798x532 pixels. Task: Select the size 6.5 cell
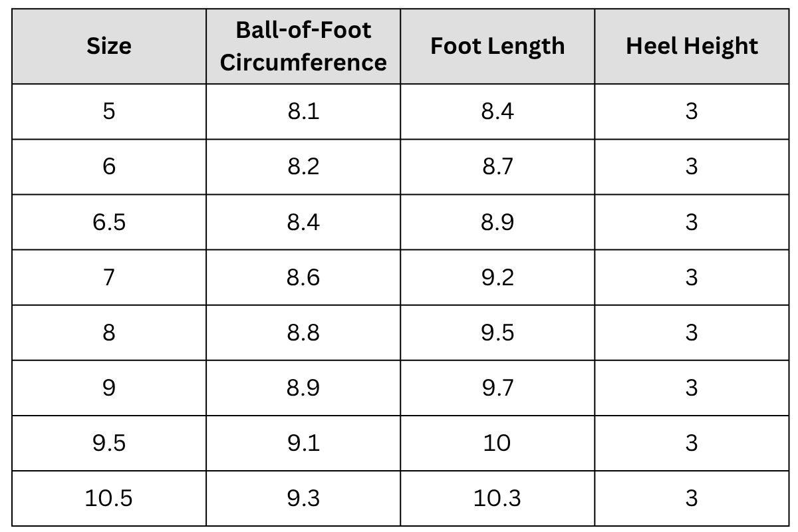pos(109,221)
